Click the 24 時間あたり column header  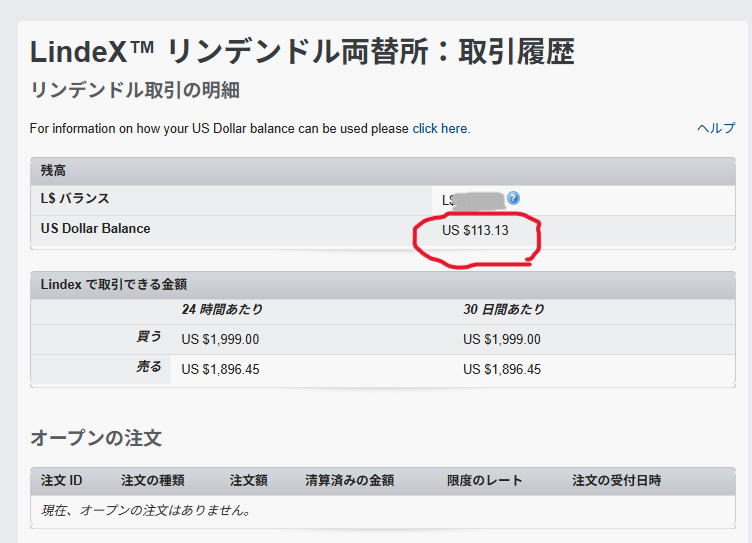(x=222, y=310)
